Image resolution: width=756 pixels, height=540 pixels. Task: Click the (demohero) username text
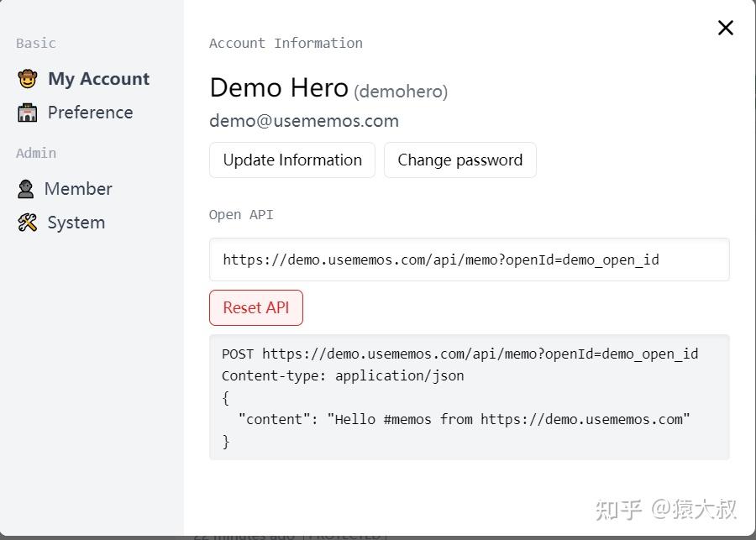tap(401, 92)
